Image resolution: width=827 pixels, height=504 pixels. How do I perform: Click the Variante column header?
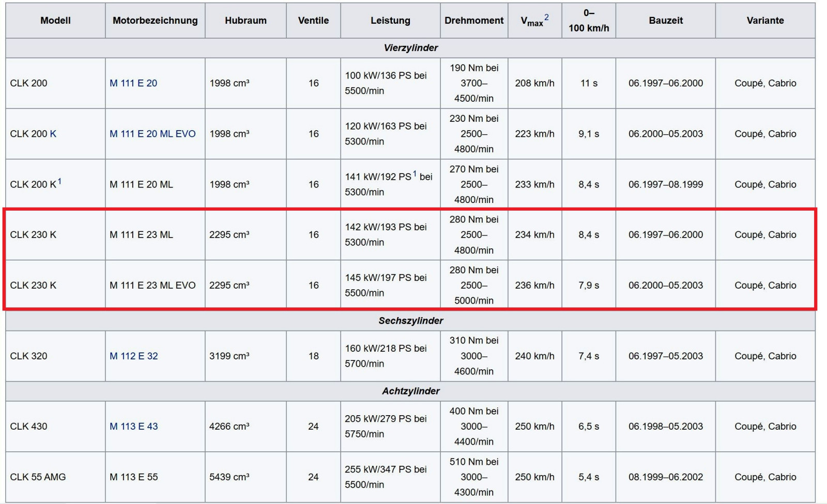[765, 21]
